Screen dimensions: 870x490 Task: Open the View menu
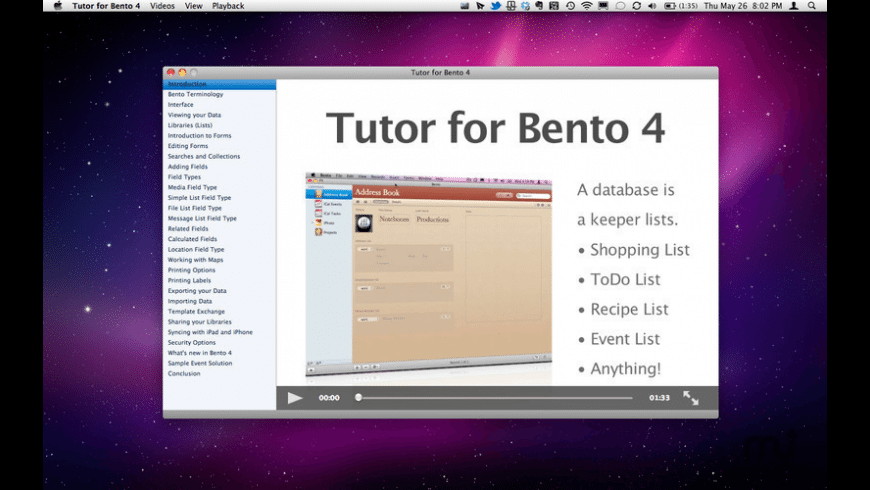pyautogui.click(x=193, y=6)
